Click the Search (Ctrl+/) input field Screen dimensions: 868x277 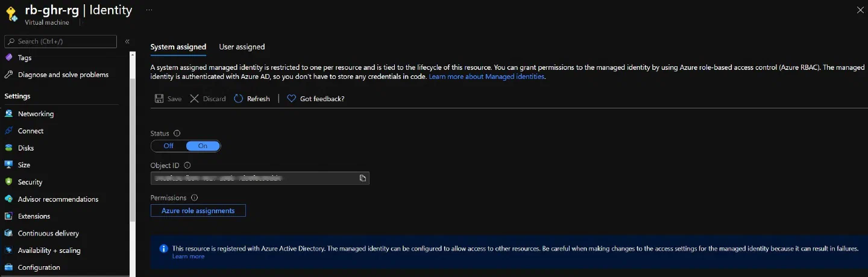coord(60,42)
